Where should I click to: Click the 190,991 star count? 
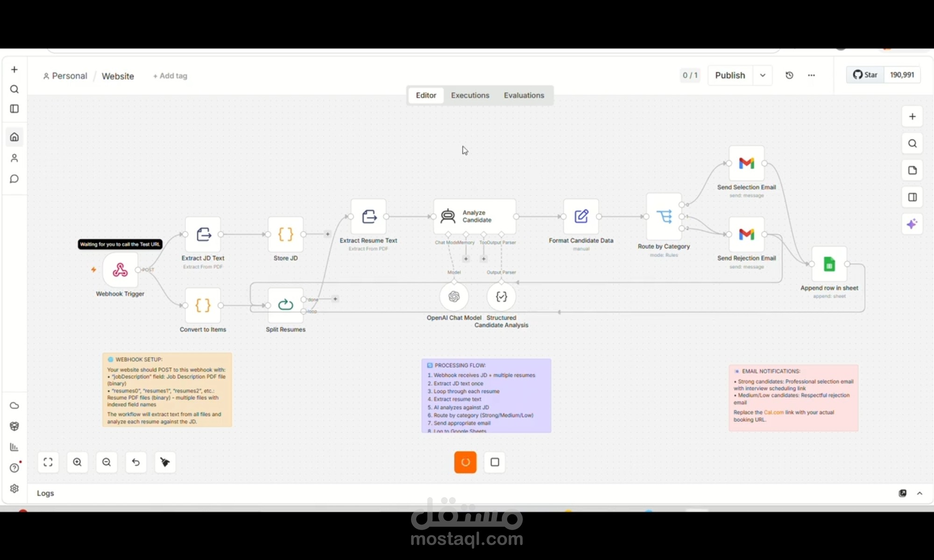click(902, 75)
